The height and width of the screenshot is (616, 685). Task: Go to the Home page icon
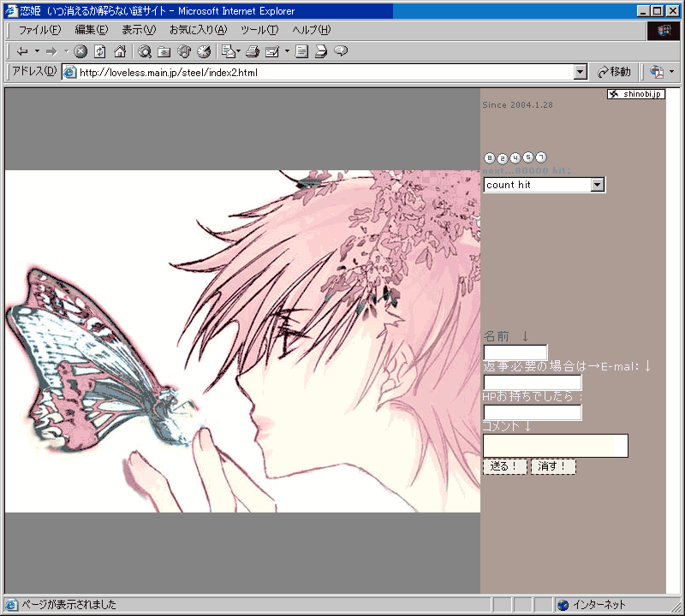pyautogui.click(x=120, y=51)
